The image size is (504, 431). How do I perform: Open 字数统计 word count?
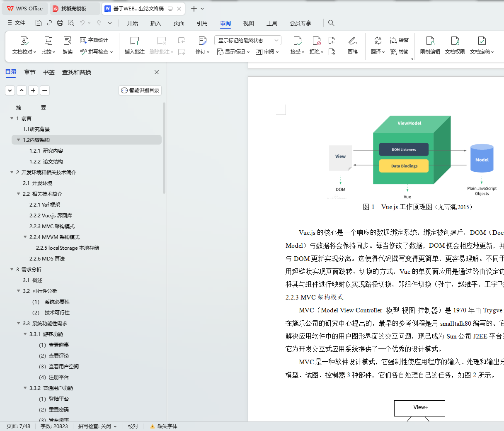coord(94,40)
